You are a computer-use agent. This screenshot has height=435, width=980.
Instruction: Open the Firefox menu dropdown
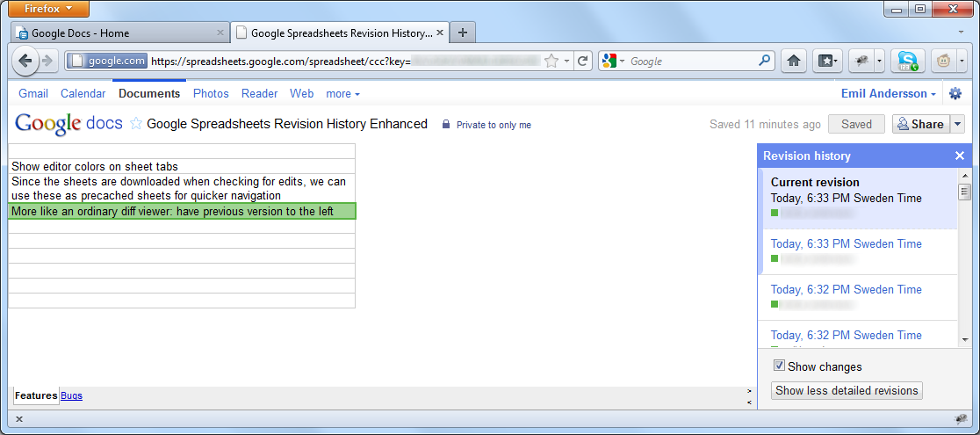(x=49, y=9)
